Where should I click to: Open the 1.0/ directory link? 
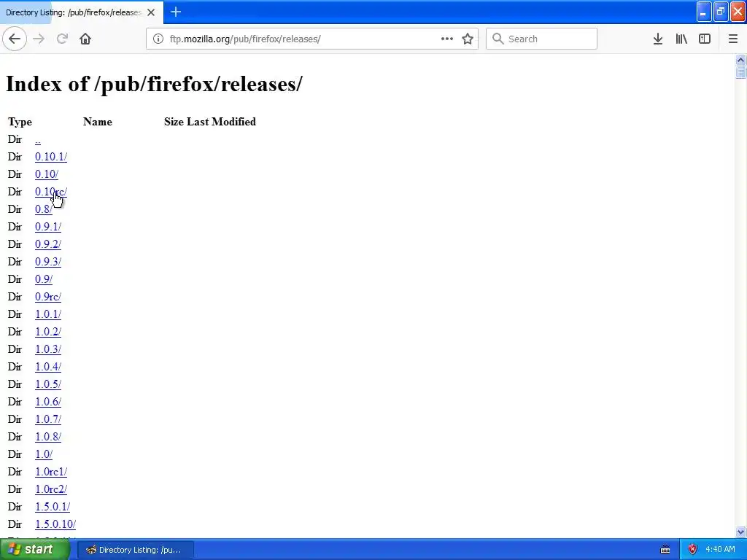[43, 454]
